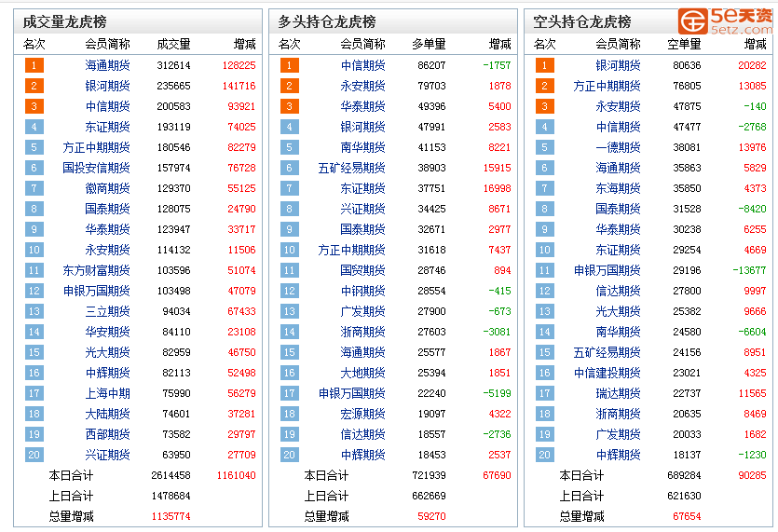Open 银河期货 in 空头持仓龙虎榜 rank 1
778x532 pixels.
coord(618,65)
